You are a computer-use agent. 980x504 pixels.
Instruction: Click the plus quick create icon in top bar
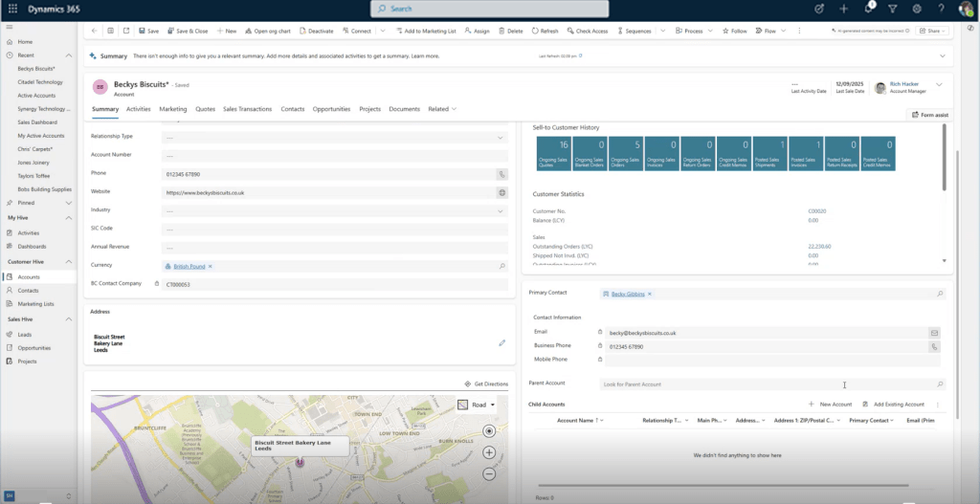point(844,9)
